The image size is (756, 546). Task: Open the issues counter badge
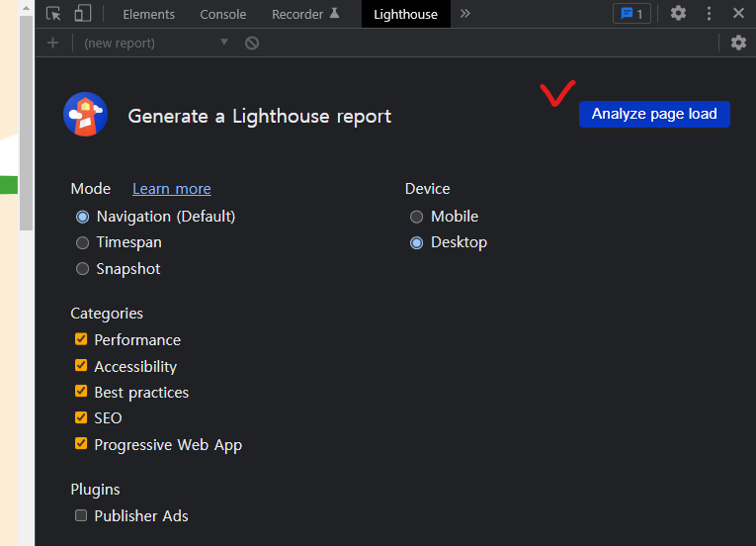(631, 14)
